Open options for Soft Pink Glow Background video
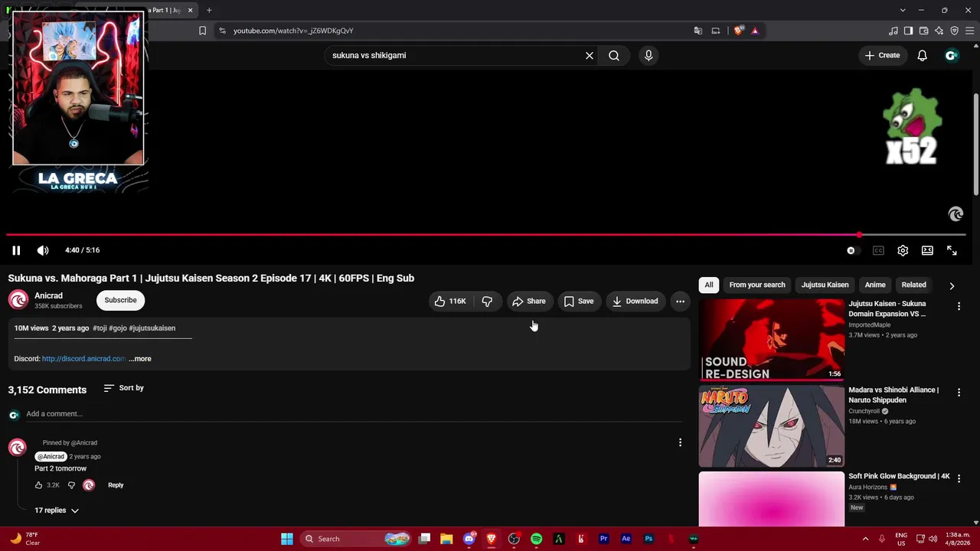Image resolution: width=980 pixels, height=551 pixels. click(x=959, y=479)
